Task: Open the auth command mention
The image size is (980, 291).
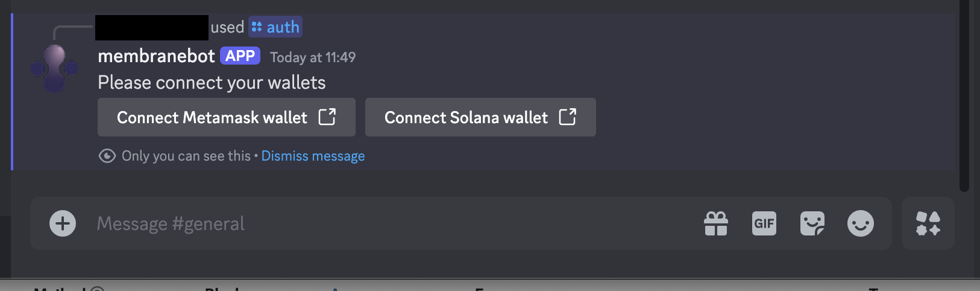Action: click(x=275, y=27)
